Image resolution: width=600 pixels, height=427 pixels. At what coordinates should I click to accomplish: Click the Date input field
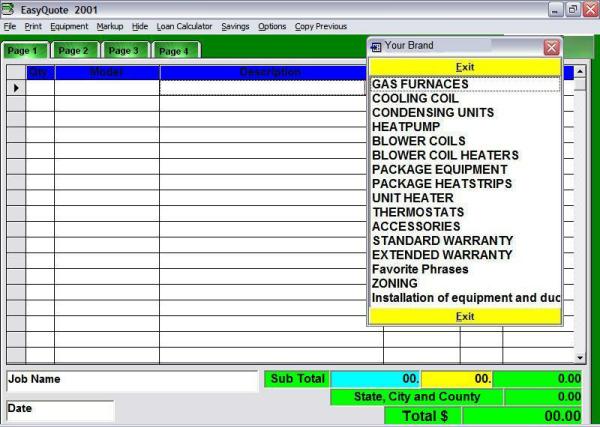click(60, 411)
